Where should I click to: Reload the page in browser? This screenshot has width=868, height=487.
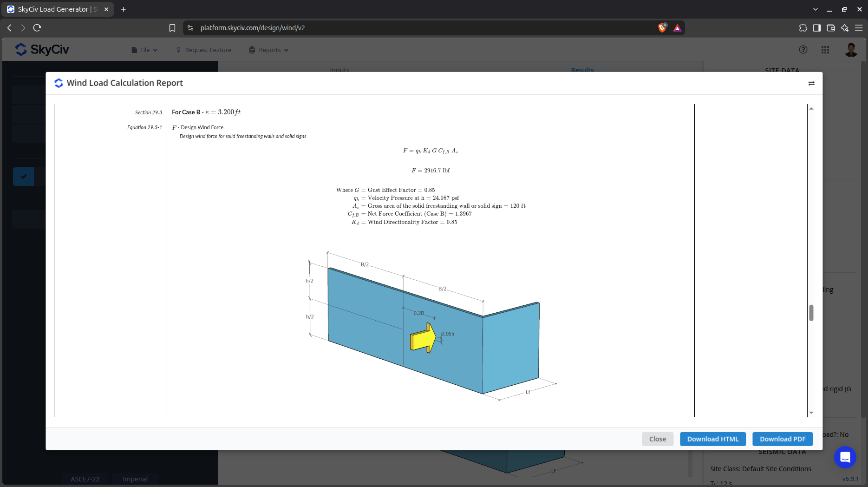click(37, 28)
